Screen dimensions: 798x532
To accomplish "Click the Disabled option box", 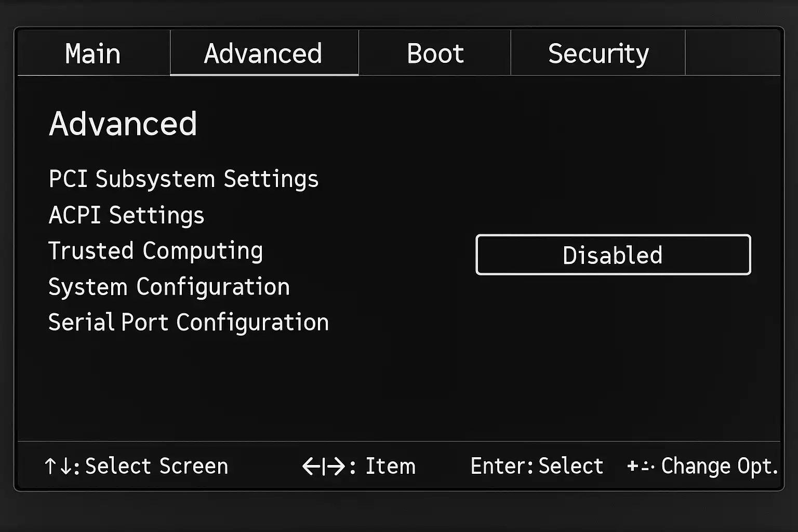I will point(613,255).
